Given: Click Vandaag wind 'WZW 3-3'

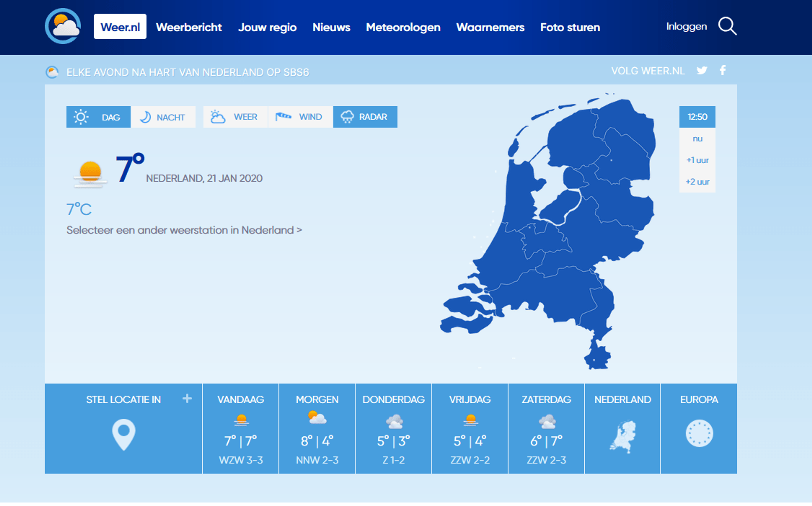Looking at the screenshot, I should pyautogui.click(x=241, y=460).
